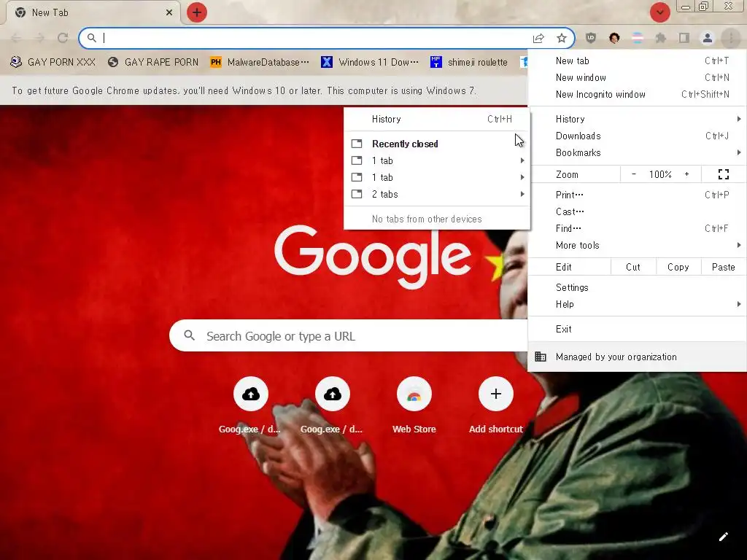This screenshot has height=560, width=747.
Task: Open full History with Ctrl+H entry
Action: point(437,119)
